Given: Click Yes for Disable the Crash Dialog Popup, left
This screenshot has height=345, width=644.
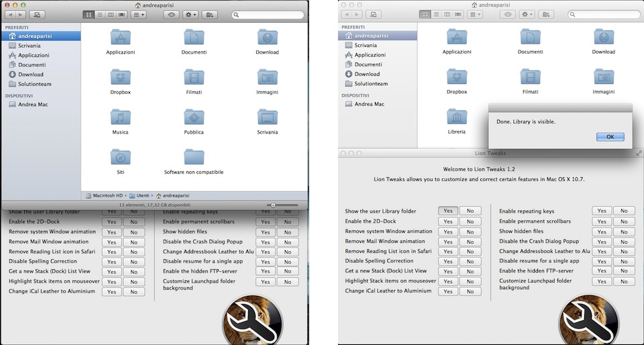Looking at the screenshot, I should (x=266, y=242).
